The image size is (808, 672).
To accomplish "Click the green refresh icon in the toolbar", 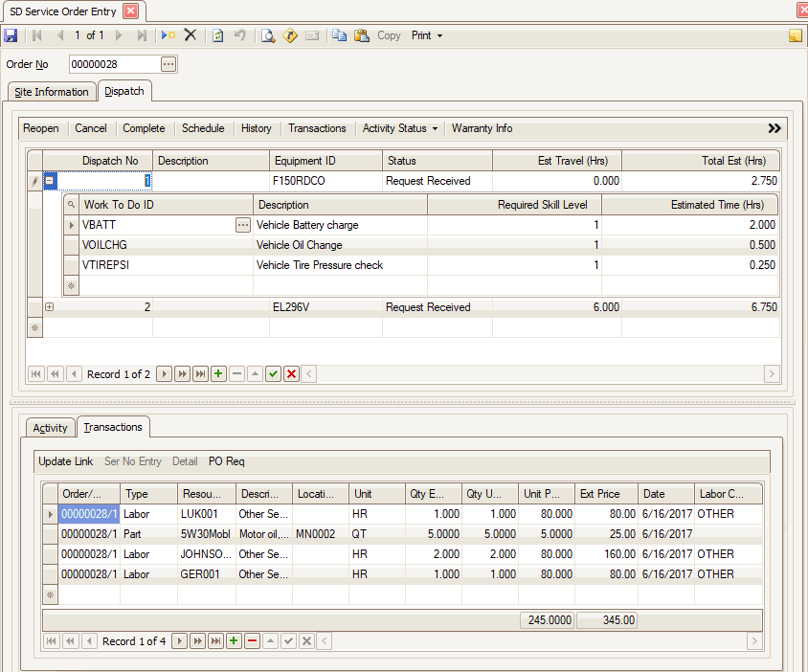I will (218, 35).
